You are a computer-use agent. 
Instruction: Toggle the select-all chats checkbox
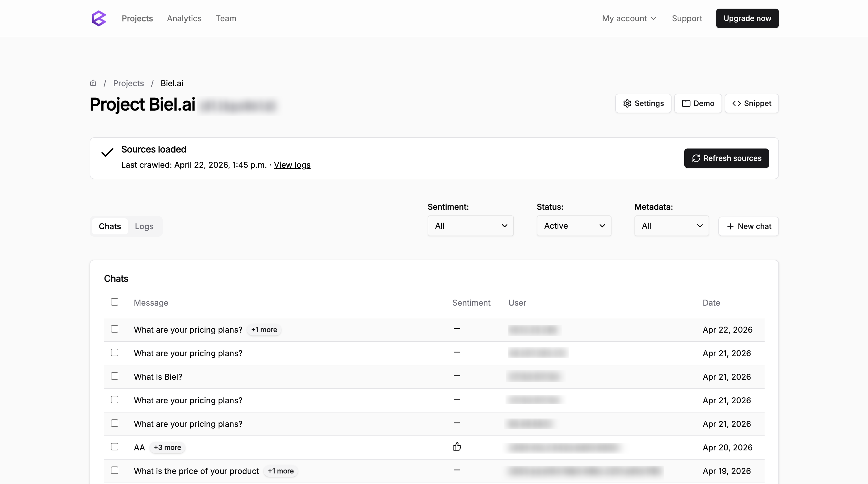coord(115,302)
